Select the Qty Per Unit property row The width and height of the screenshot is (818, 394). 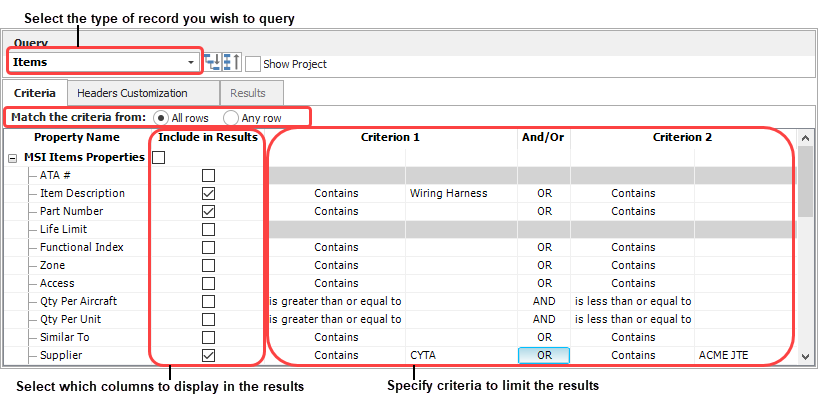(70, 319)
